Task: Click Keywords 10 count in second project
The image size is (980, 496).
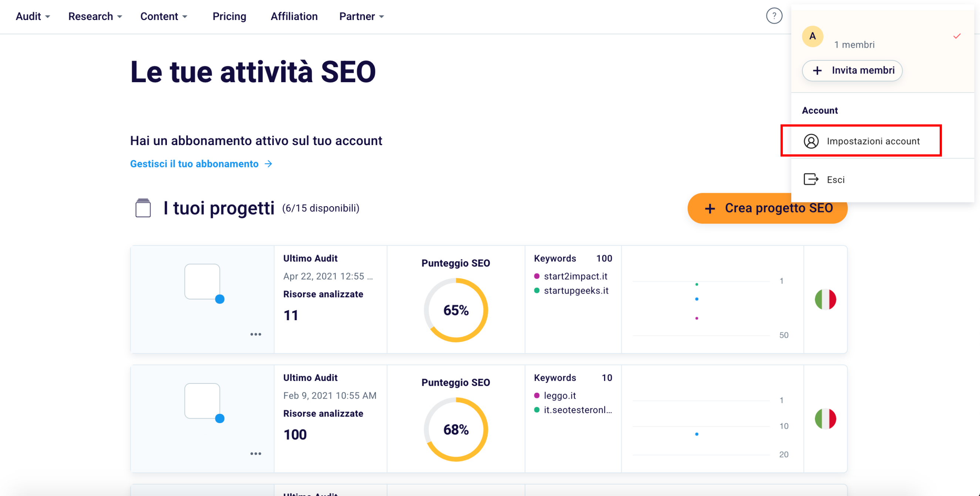Action: tap(607, 378)
